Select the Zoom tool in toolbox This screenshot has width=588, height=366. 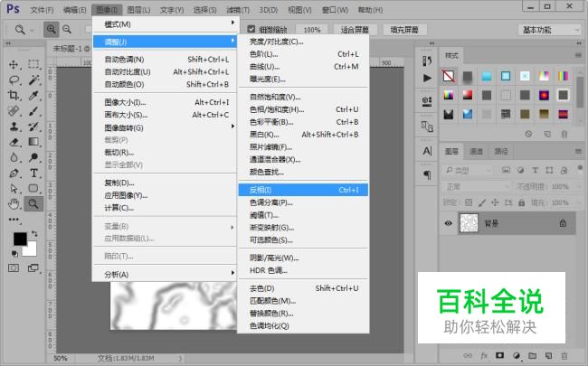click(33, 204)
